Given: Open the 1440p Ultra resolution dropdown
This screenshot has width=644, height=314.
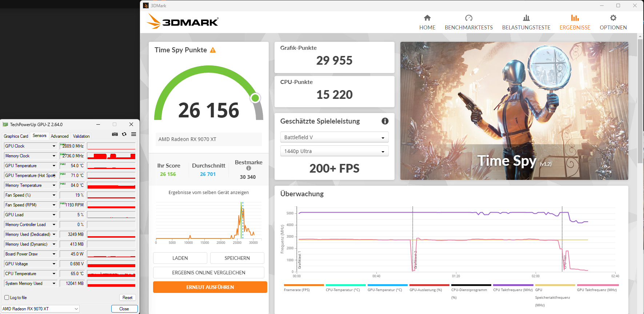Looking at the screenshot, I should (x=334, y=151).
